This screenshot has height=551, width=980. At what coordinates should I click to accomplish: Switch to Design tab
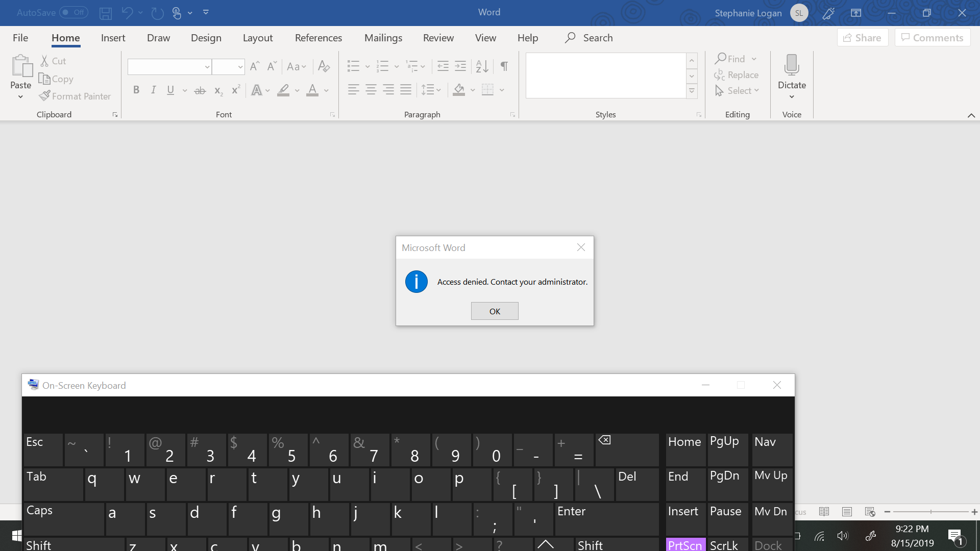(206, 38)
